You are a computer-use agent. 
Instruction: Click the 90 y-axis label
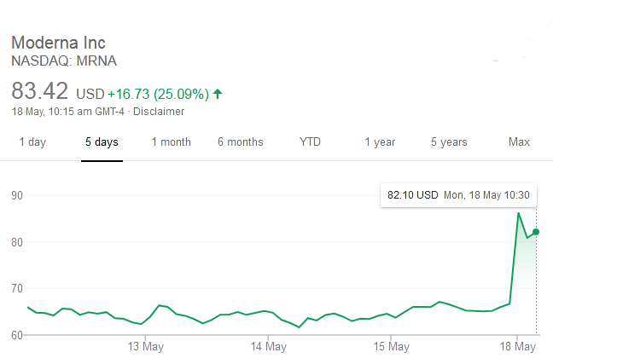17,195
